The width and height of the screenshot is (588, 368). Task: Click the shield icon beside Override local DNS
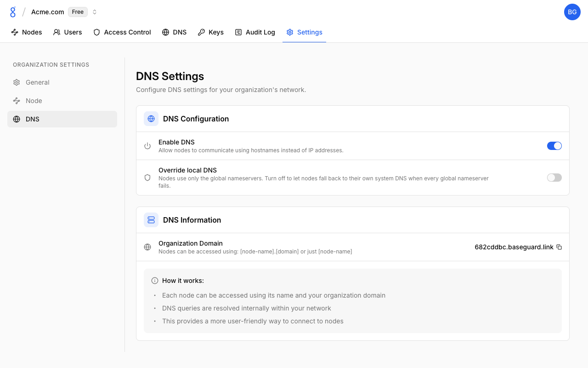pyautogui.click(x=147, y=178)
